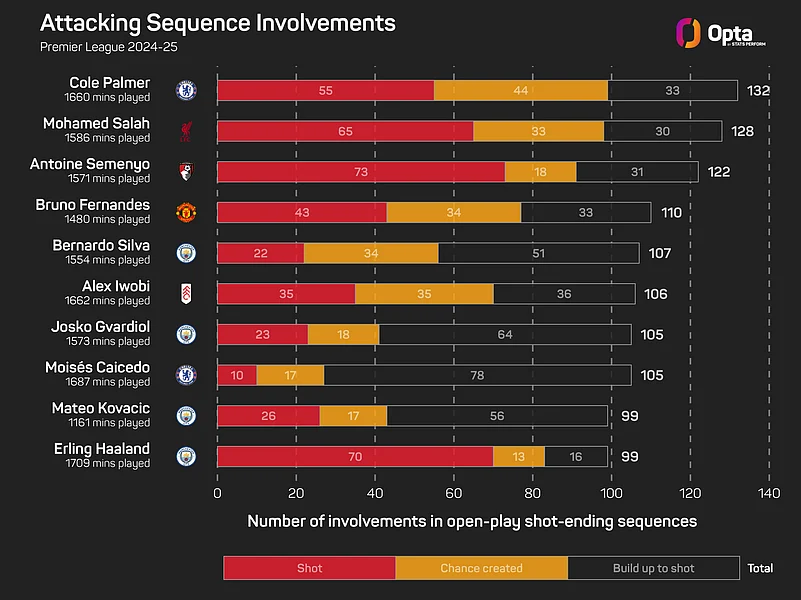Click the Liverpool crest beside Mohamed Salah

pos(186,131)
